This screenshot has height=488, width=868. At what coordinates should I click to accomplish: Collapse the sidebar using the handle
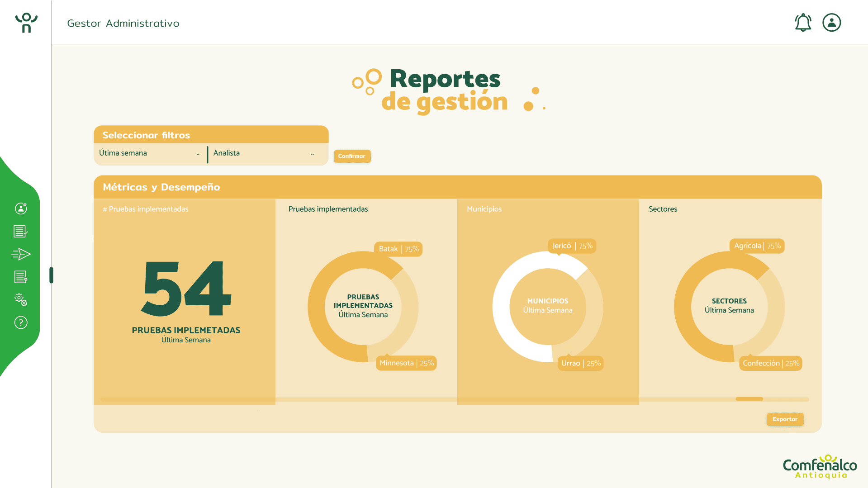[51, 275]
